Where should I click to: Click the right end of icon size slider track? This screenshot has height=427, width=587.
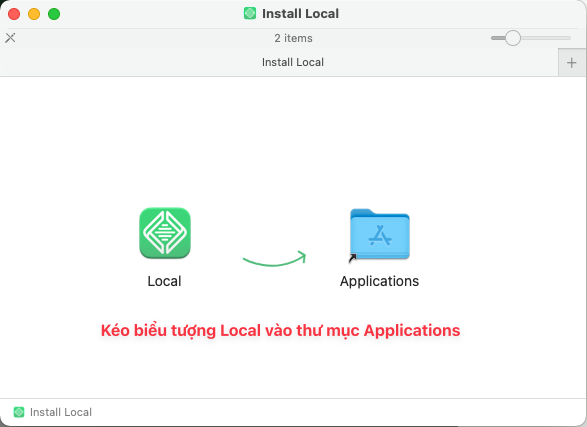pos(568,38)
